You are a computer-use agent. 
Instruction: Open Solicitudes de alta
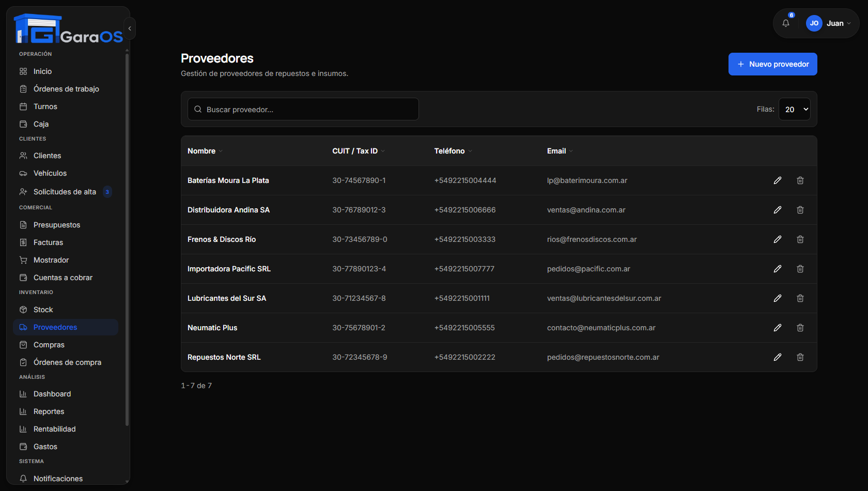click(66, 192)
